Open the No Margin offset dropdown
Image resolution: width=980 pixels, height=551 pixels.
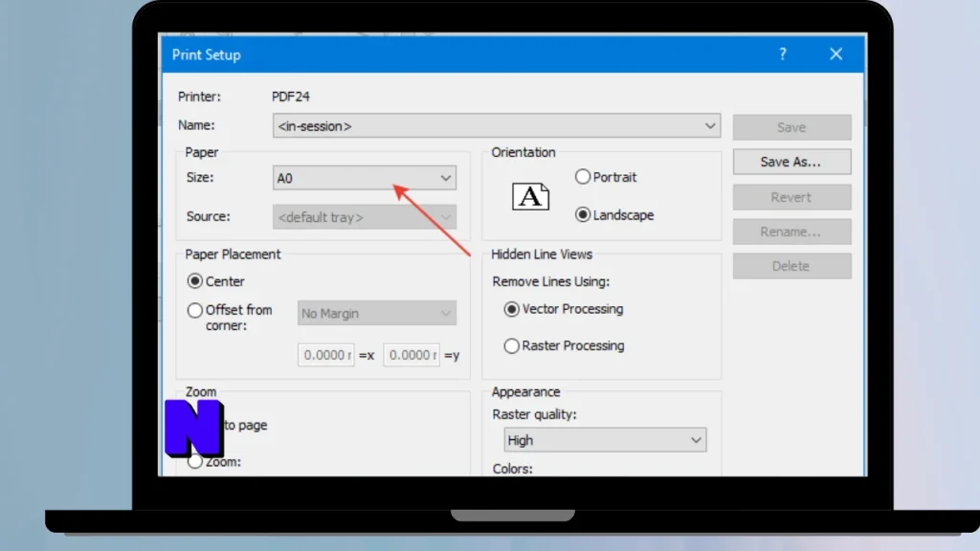(x=377, y=313)
